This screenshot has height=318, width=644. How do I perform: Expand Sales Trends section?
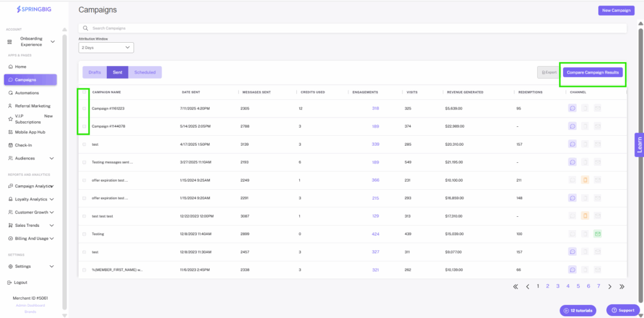52,226
